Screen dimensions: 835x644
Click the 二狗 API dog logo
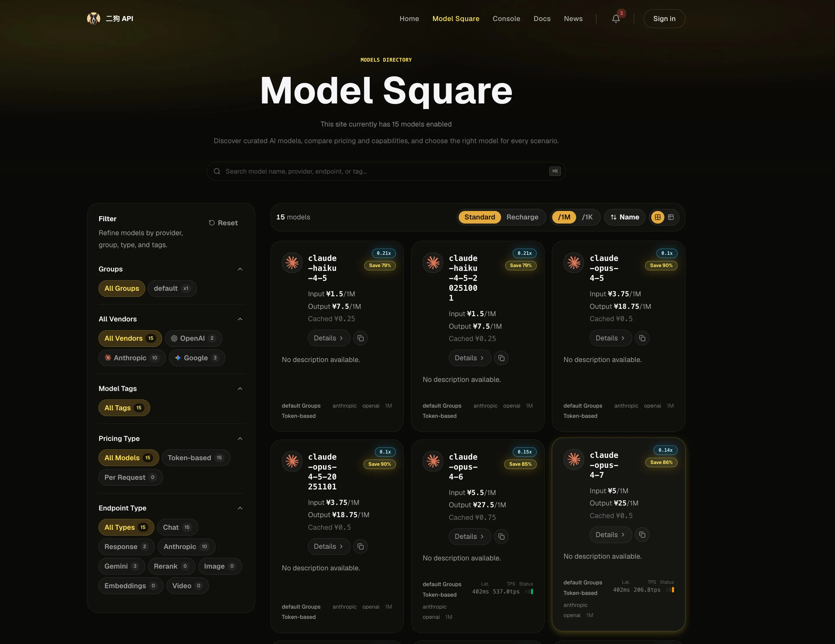click(x=93, y=18)
